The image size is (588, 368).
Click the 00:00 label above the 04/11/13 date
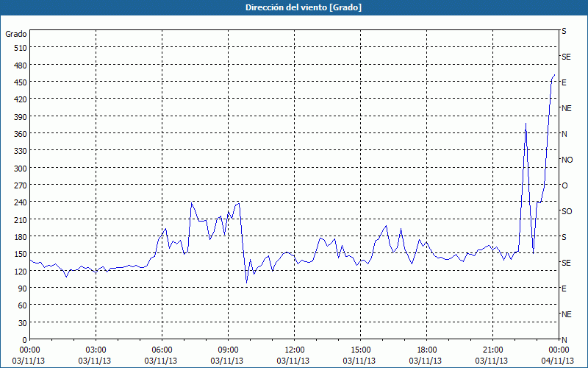click(x=559, y=350)
